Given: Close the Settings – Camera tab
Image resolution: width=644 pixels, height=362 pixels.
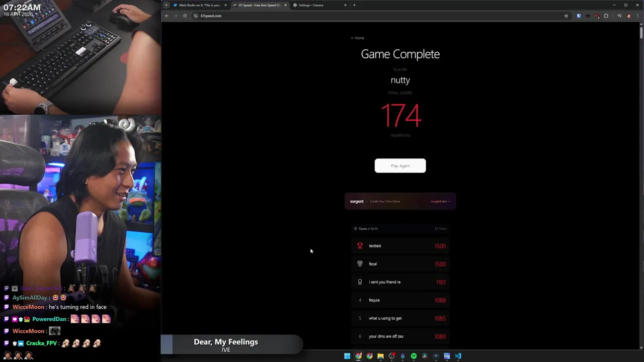Looking at the screenshot, I should tap(345, 5).
